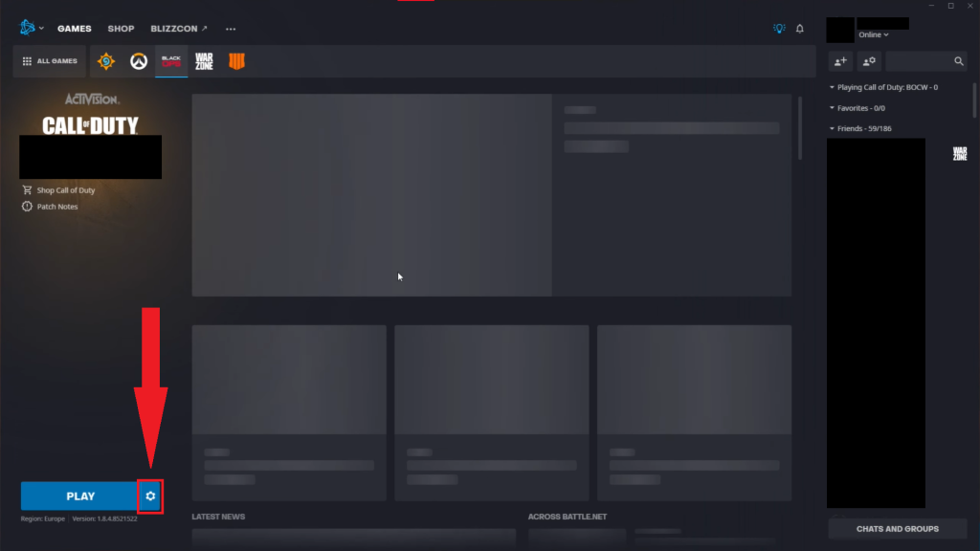The image size is (980, 551).
Task: Collapse the Favorites - 0/0 group
Action: (857, 108)
